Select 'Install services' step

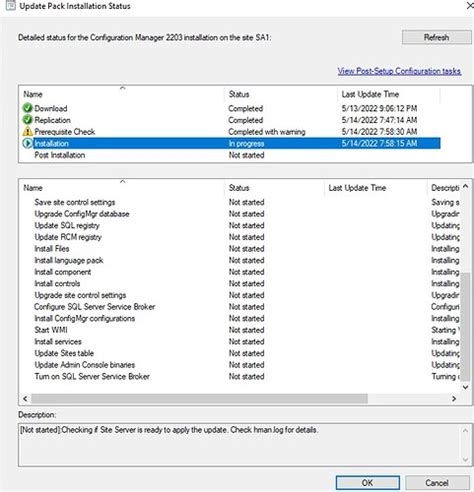(x=58, y=342)
